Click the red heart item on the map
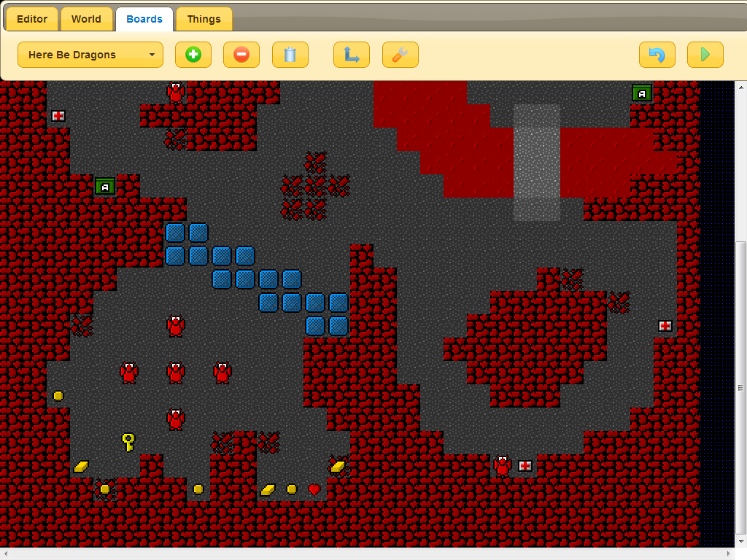The image size is (747, 560). point(314,489)
